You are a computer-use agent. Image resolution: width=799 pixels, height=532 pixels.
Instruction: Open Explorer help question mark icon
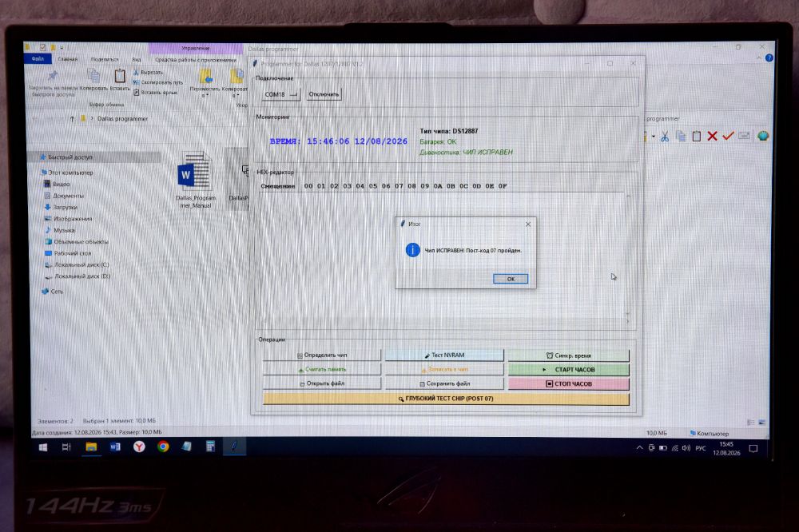point(769,58)
